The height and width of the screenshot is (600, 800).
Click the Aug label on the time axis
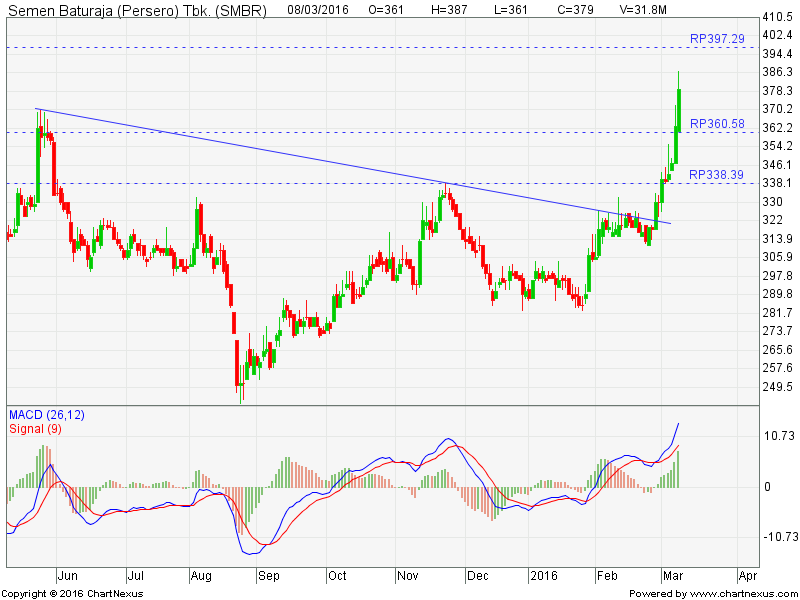pos(201,577)
